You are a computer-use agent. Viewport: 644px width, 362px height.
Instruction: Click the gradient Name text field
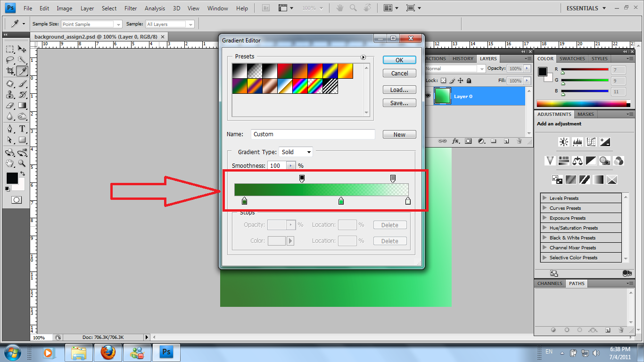point(313,134)
